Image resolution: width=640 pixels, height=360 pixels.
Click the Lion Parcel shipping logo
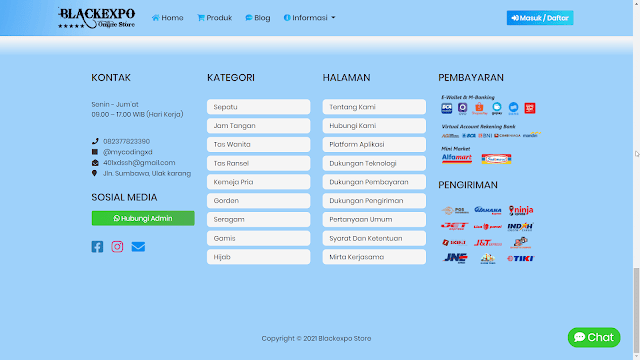[488, 227]
